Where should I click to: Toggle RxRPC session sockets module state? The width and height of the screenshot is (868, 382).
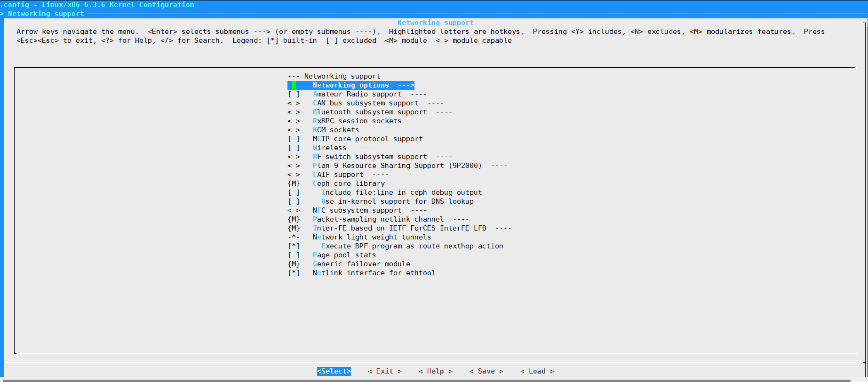(294, 121)
